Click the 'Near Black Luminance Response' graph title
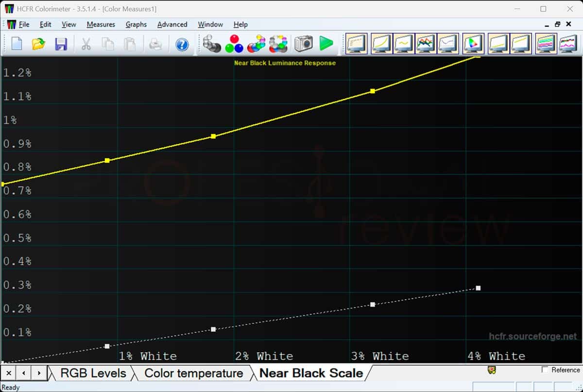 point(285,63)
